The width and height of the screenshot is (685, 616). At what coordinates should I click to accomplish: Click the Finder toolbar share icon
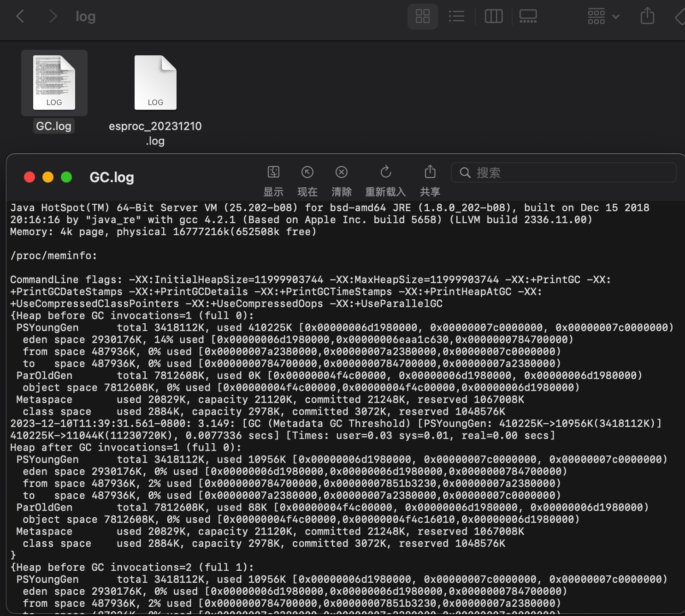point(647,17)
